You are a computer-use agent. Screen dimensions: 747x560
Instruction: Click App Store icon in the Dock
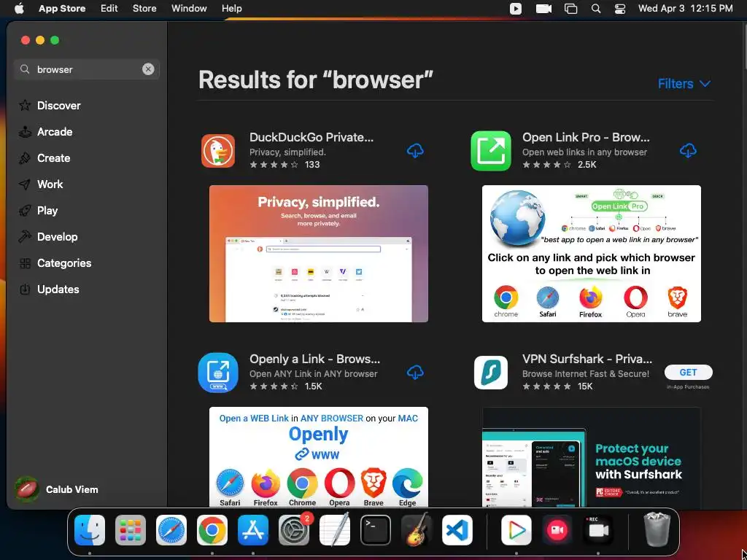253,529
